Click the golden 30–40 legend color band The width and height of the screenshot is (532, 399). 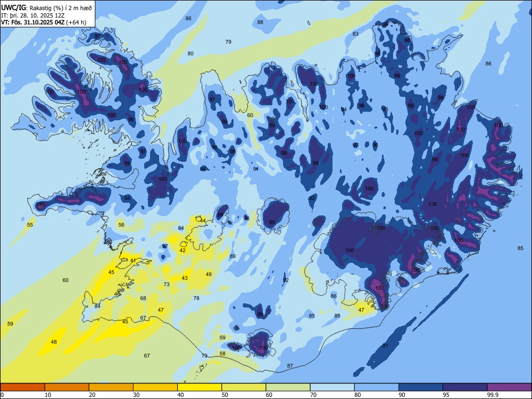pos(155,387)
